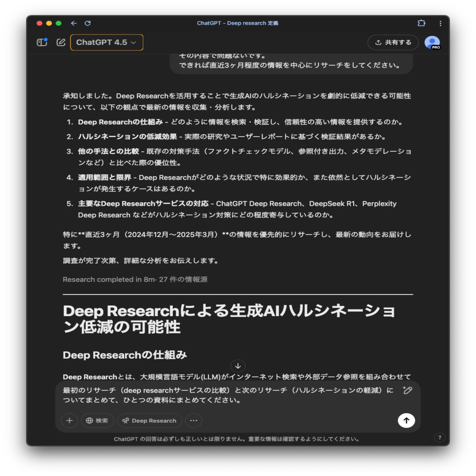The height and width of the screenshot is (476, 476).
Task: Minimize window with yellow traffic light
Action: coord(49,23)
